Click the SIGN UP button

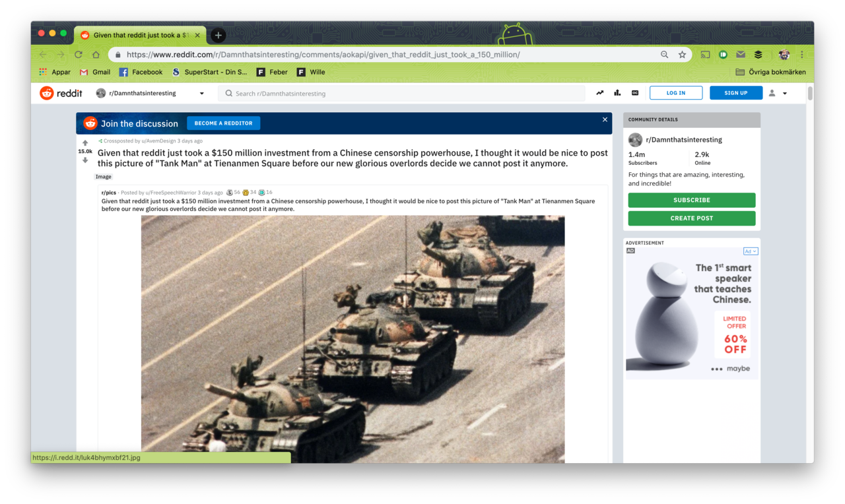[x=736, y=93]
